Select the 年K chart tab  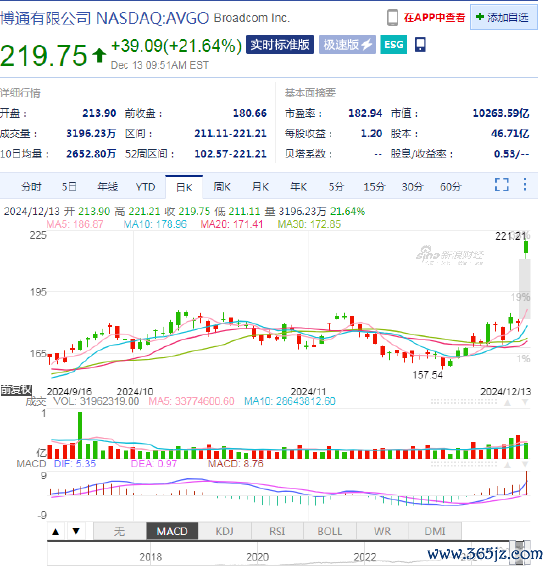point(299,187)
